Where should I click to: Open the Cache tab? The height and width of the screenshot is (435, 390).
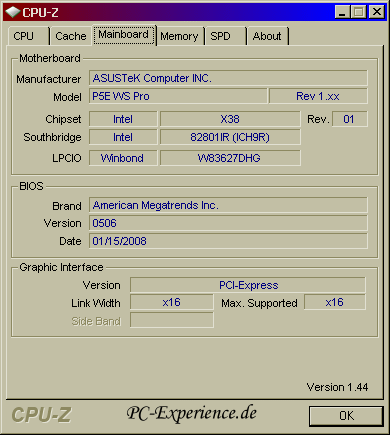(71, 36)
